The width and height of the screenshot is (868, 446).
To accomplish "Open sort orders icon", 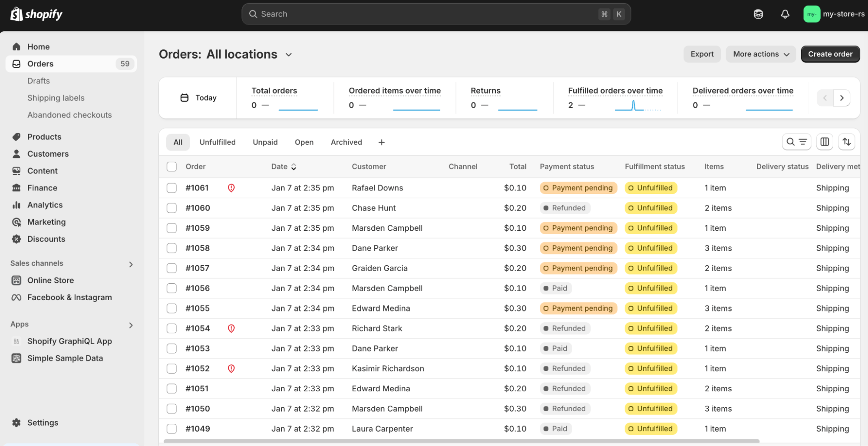I will (x=846, y=142).
